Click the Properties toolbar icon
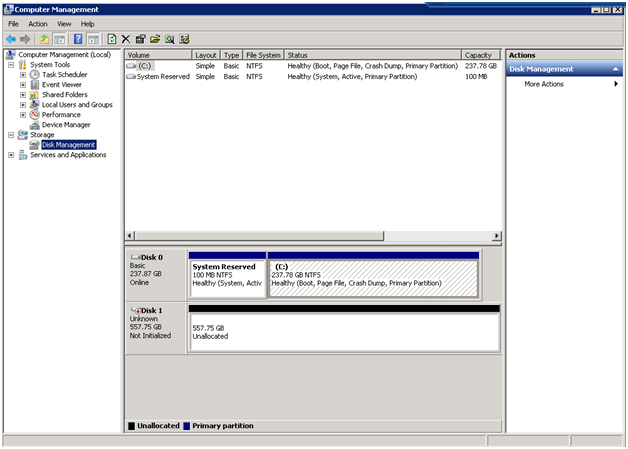This screenshot has width=628, height=449. pyautogui.click(x=140, y=39)
